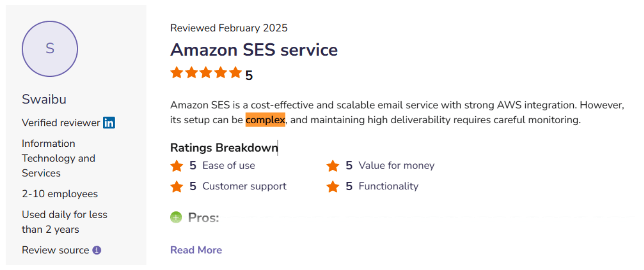
Task: Click the Value for money star icon
Action: click(x=333, y=166)
